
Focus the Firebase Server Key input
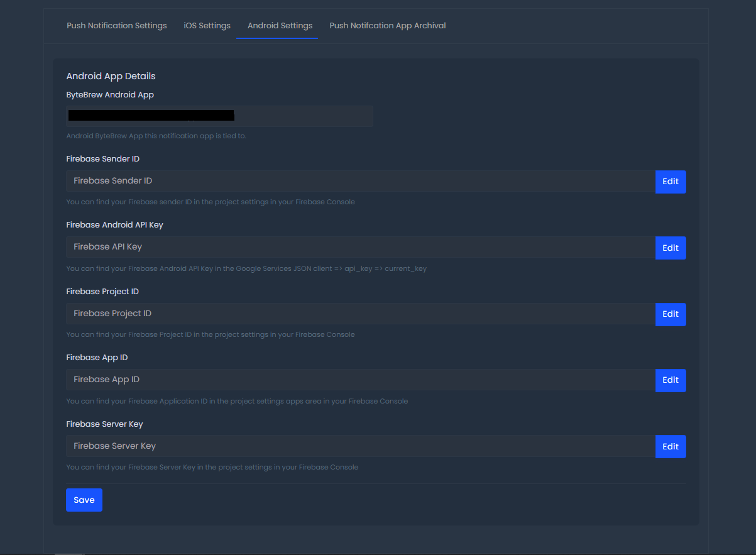[x=361, y=446]
